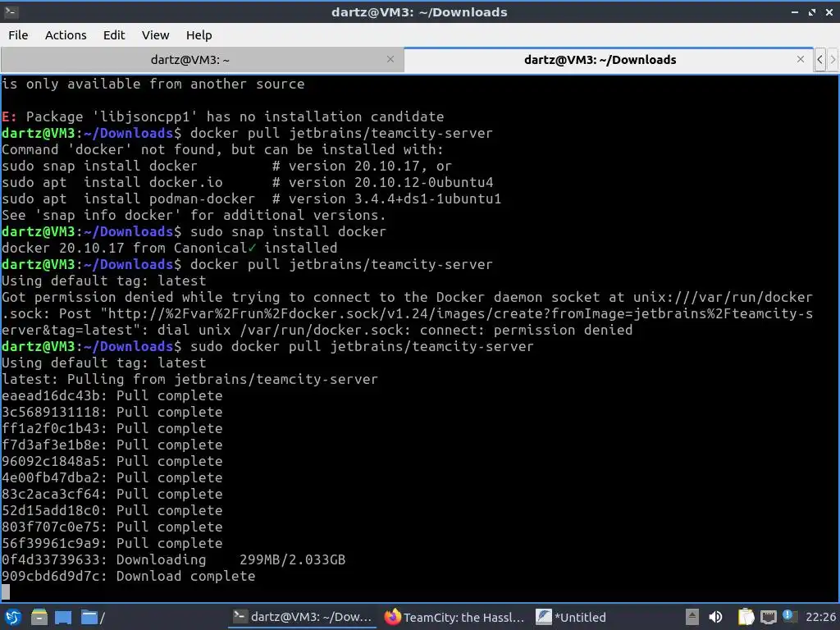Click the terminal icon in title bar
The image size is (840, 630).
click(x=11, y=11)
